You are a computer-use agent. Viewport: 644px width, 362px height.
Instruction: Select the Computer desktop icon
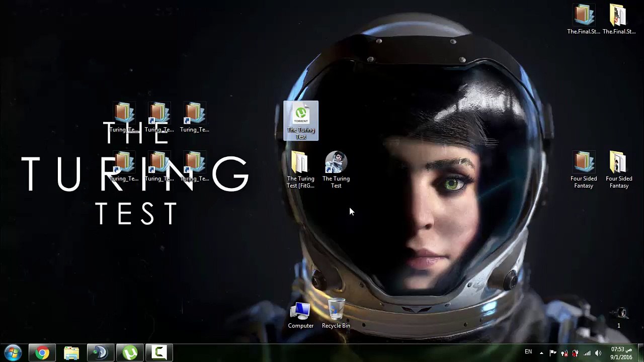[x=301, y=315]
